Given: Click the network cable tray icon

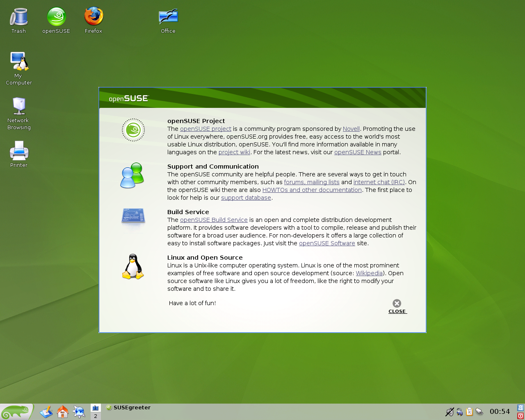Looking at the screenshot, I should (x=479, y=412).
